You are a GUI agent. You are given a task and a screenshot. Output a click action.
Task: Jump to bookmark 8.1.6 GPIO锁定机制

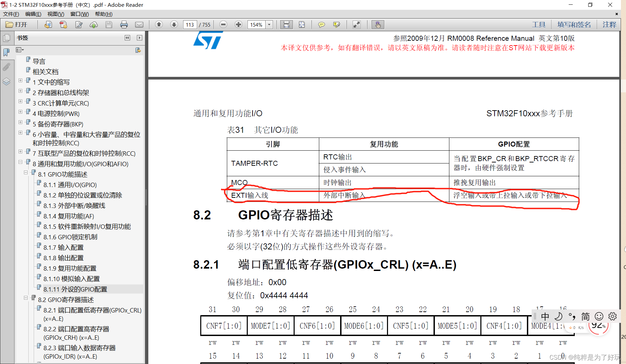[70, 237]
